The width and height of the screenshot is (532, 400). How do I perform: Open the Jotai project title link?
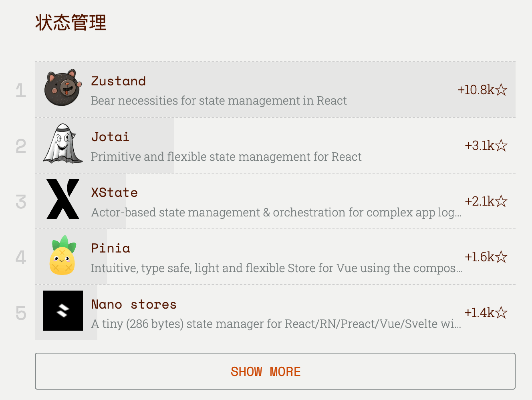point(110,137)
